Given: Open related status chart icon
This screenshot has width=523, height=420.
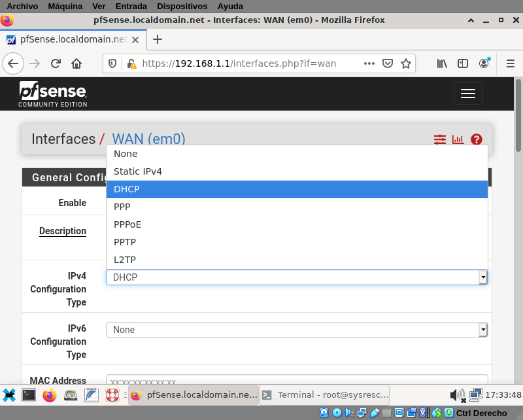Looking at the screenshot, I should coord(458,139).
